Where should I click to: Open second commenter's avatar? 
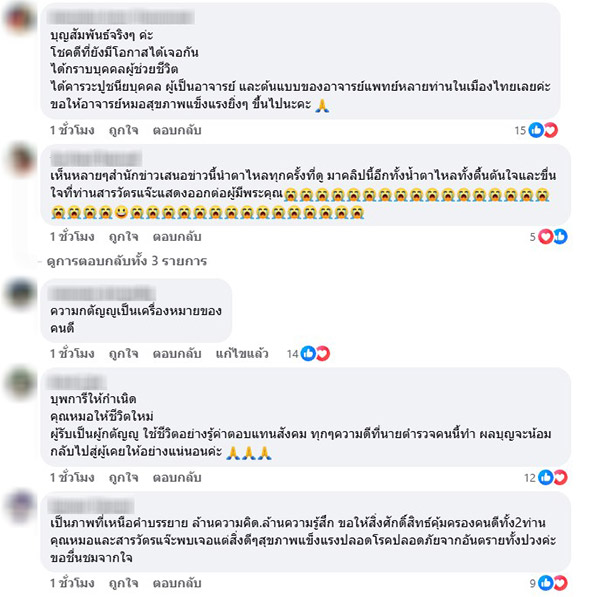coord(21,160)
